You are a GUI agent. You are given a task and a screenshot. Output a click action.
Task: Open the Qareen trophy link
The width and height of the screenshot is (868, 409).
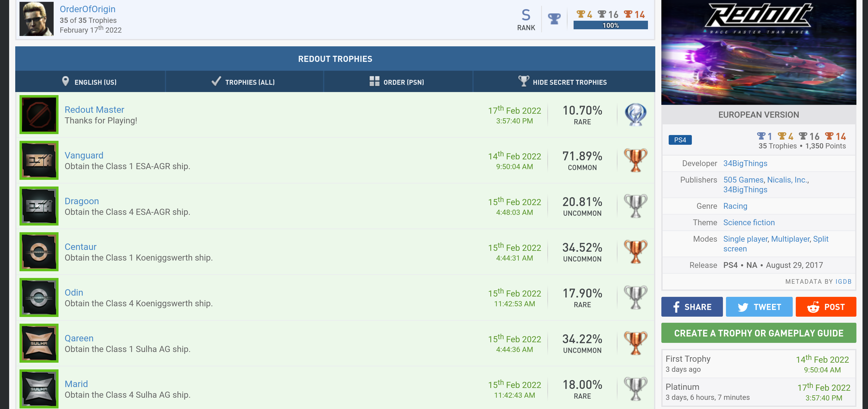79,338
